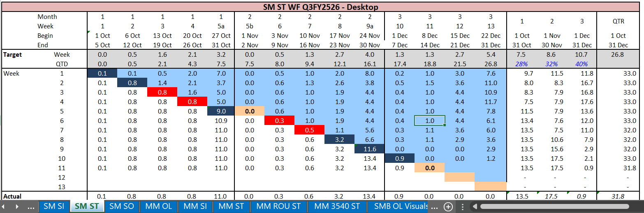The width and height of the screenshot is (644, 213).
Task: Click the previous sheet navigation arrow
Action: [x=5, y=206]
